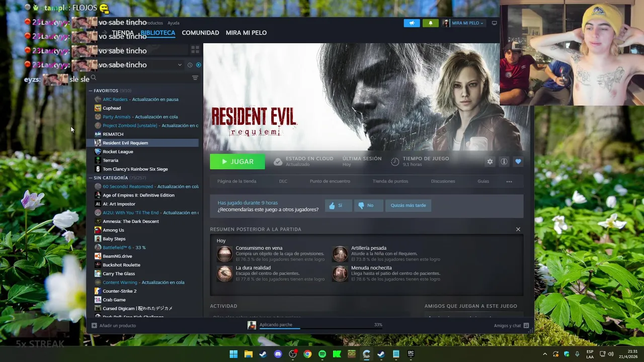Viewport: 644px width, 362px height.
Task: Open the green notifications bell
Action: pyautogui.click(x=430, y=23)
